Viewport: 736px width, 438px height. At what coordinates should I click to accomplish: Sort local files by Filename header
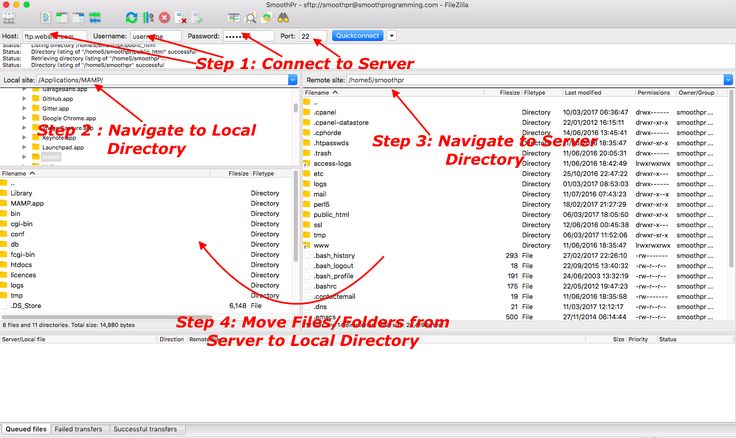coord(105,173)
